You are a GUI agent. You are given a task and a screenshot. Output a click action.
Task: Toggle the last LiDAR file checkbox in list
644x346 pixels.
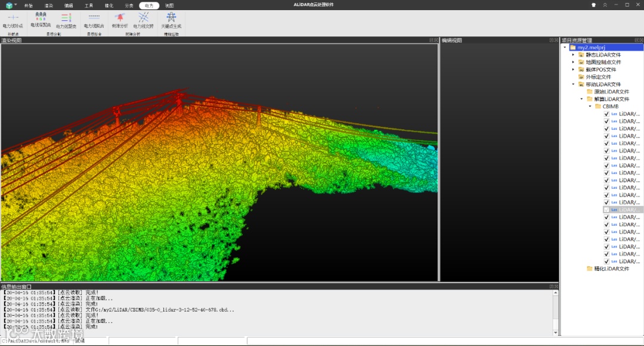coord(606,261)
